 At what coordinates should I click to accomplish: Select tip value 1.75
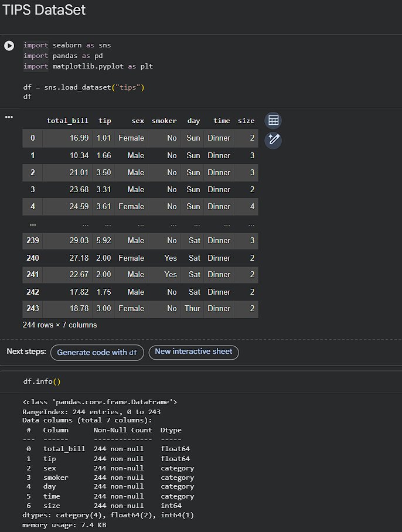tap(104, 292)
